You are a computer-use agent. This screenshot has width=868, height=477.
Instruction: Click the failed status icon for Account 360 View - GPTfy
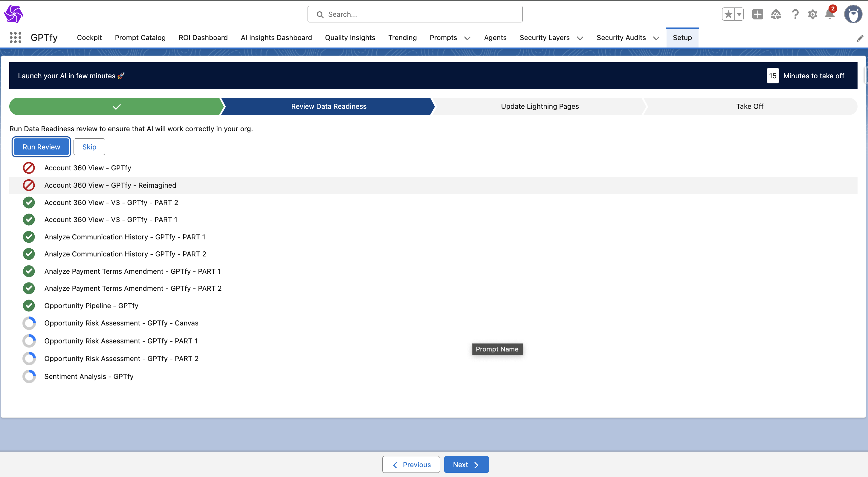tap(29, 168)
